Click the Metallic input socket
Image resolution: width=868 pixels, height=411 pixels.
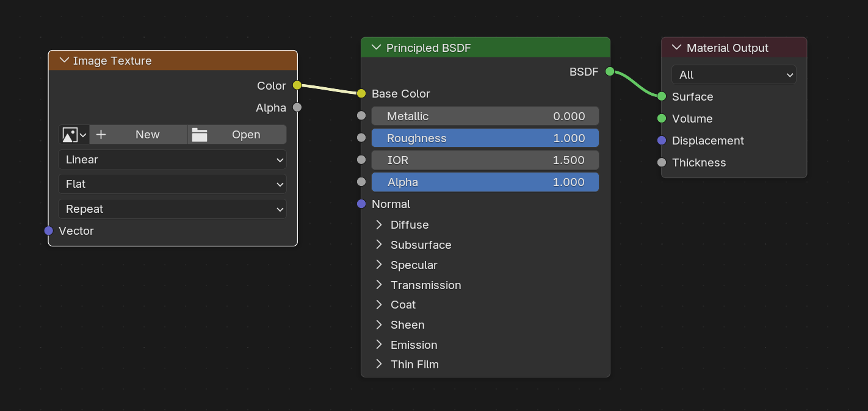pyautogui.click(x=361, y=116)
